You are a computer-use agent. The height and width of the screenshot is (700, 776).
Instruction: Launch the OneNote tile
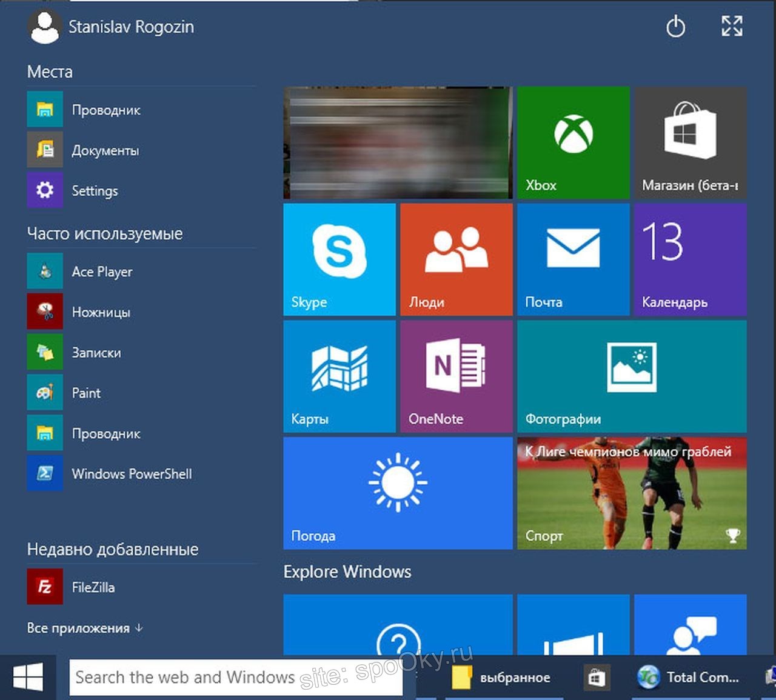pos(457,376)
